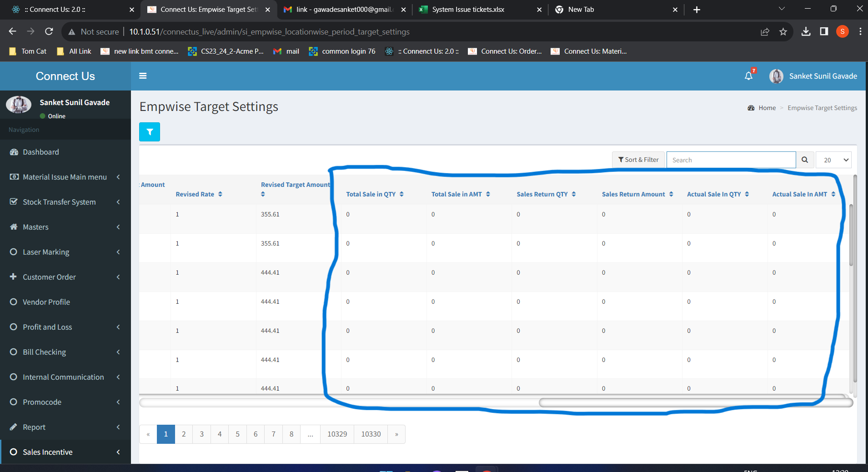868x472 pixels.
Task: Click browser reload page icon
Action: pyautogui.click(x=49, y=31)
